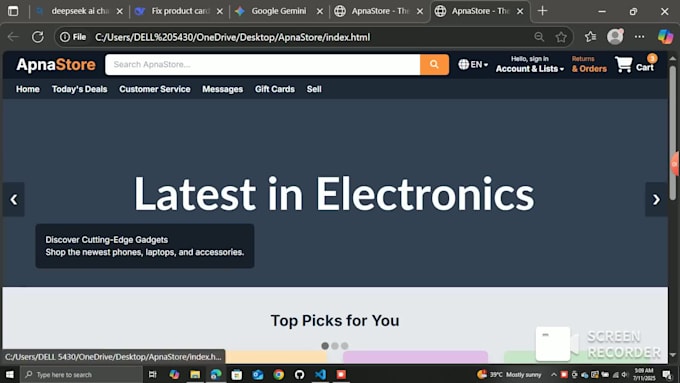Select second carousel dot under Top Picks
The width and height of the screenshot is (680, 383).
(335, 346)
